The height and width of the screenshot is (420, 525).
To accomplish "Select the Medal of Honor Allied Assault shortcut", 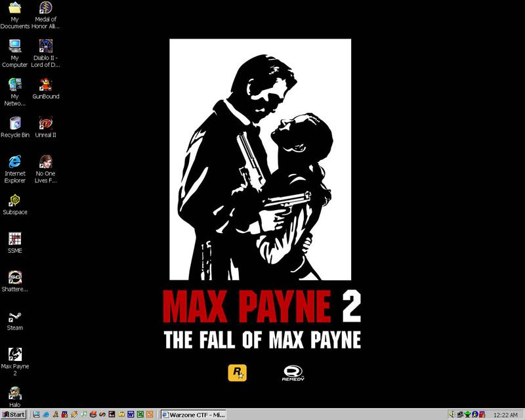I will point(45,15).
